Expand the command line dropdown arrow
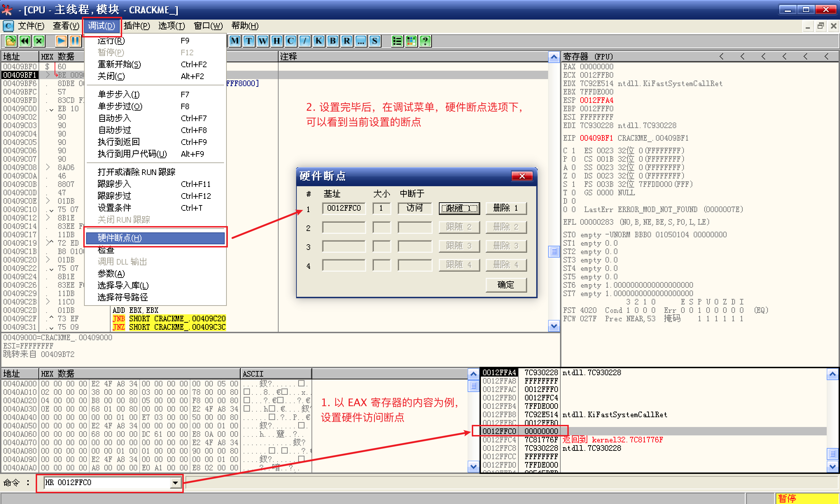 (x=175, y=483)
